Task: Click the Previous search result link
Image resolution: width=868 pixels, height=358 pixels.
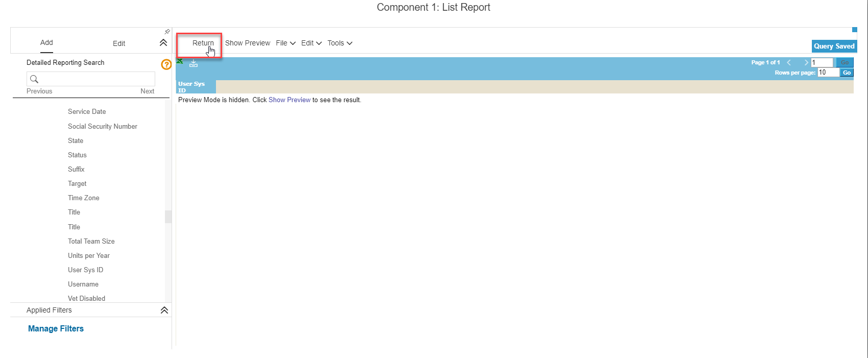Action: pos(39,91)
